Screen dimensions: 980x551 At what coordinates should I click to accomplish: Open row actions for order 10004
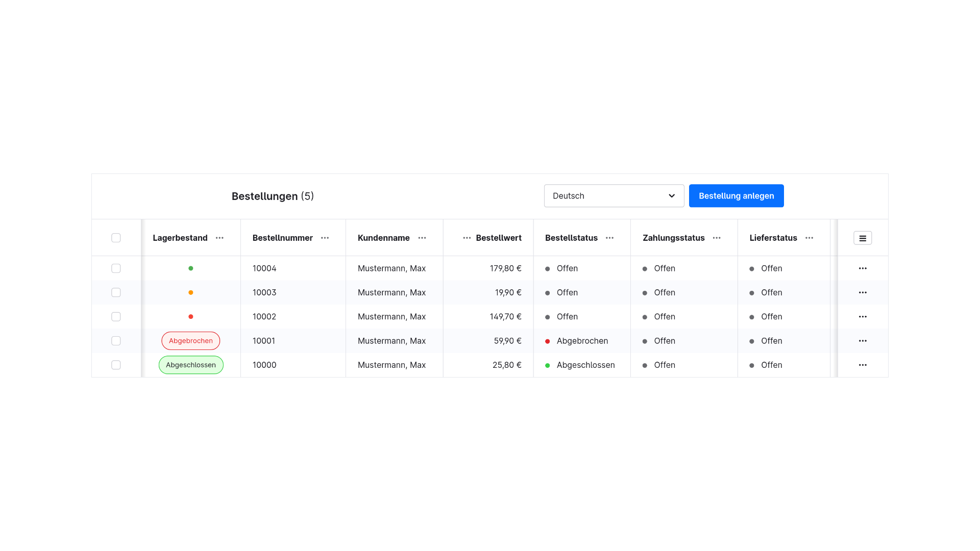[863, 268]
